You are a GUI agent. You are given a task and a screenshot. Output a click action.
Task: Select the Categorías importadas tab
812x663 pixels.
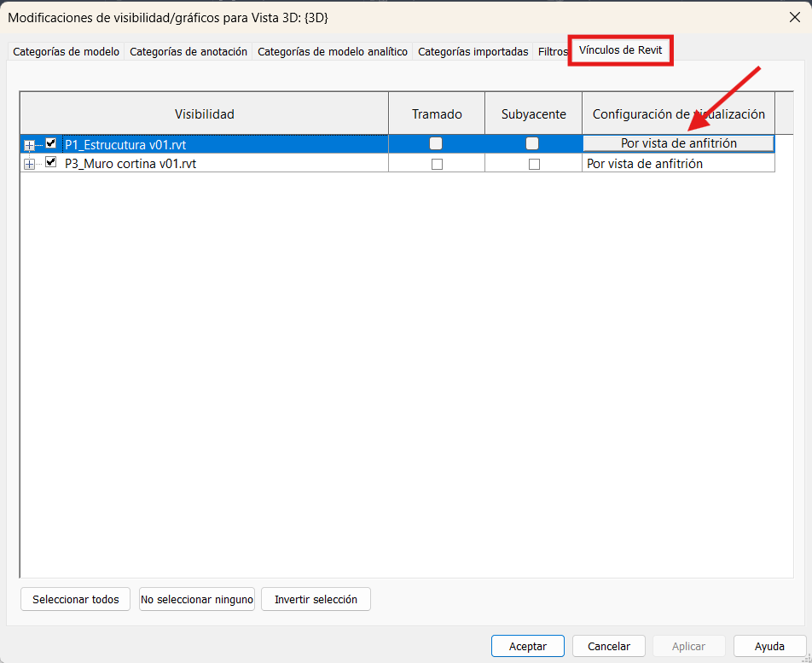pos(473,52)
